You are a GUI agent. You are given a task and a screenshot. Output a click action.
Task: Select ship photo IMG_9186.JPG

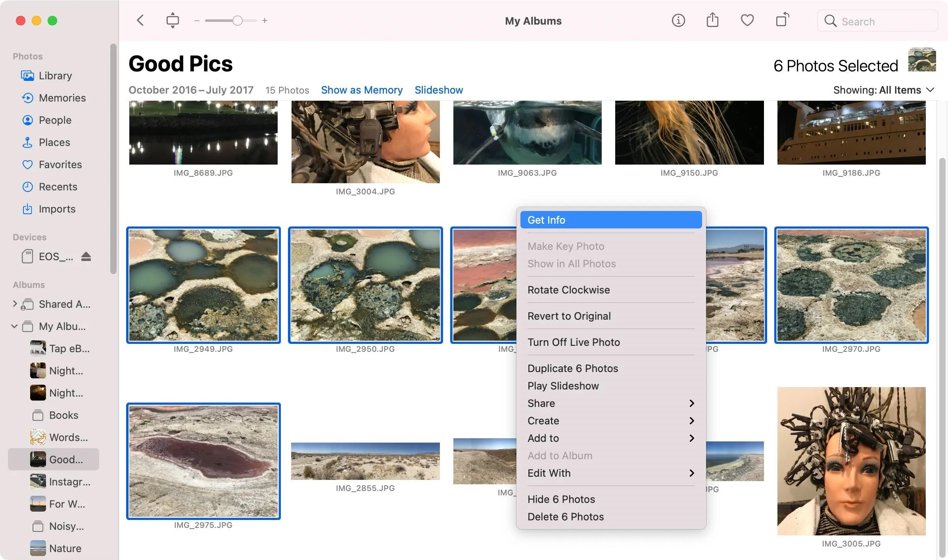click(x=851, y=132)
